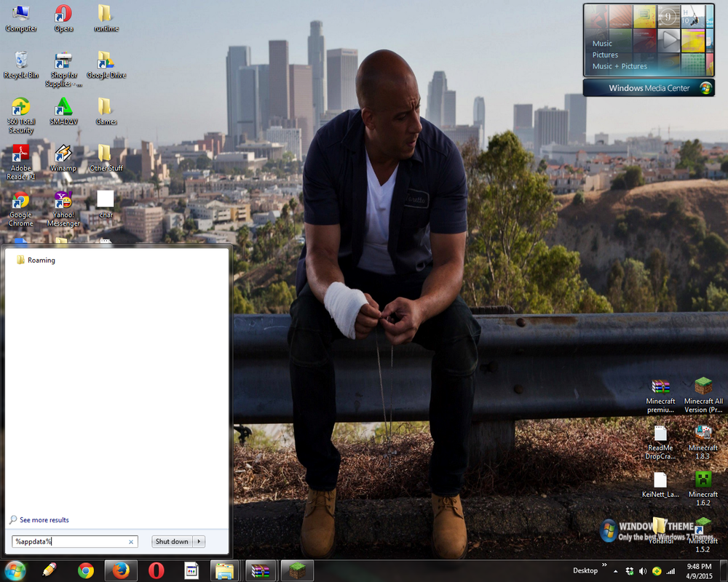Open Chrome from the taskbar

(x=85, y=570)
